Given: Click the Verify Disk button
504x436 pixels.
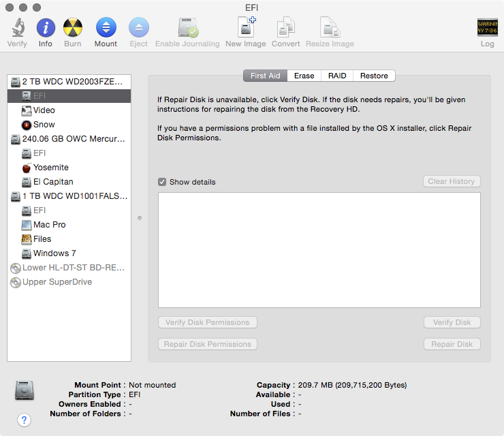Looking at the screenshot, I should click(452, 322).
